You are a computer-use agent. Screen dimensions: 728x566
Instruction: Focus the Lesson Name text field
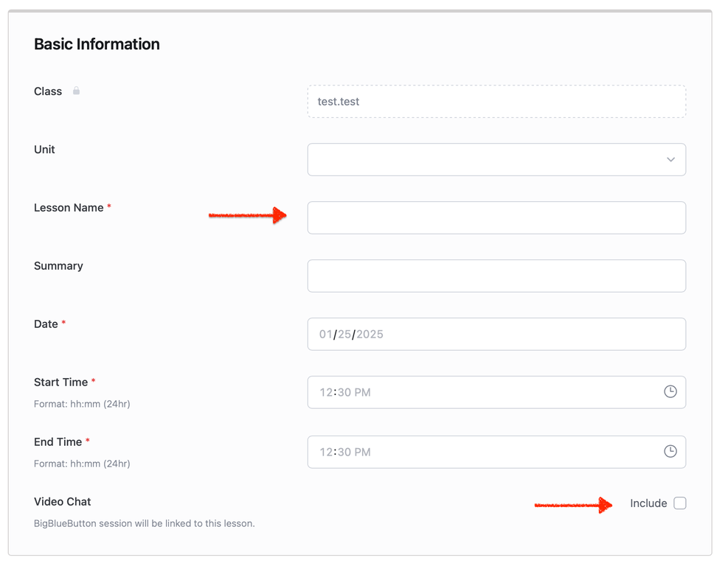click(496, 217)
